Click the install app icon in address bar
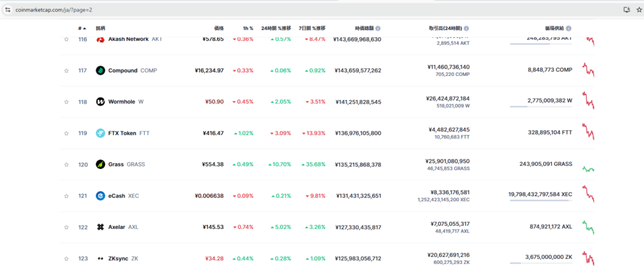The image size is (644, 269). click(x=627, y=9)
